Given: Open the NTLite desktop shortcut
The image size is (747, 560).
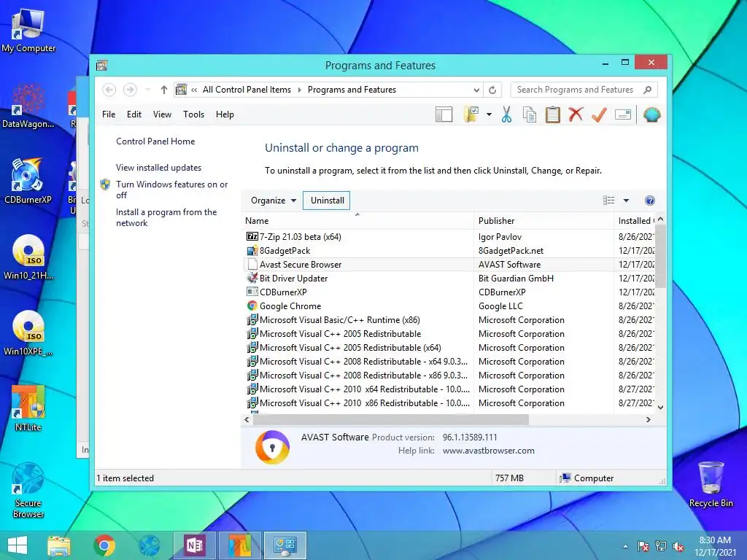Looking at the screenshot, I should 28,408.
